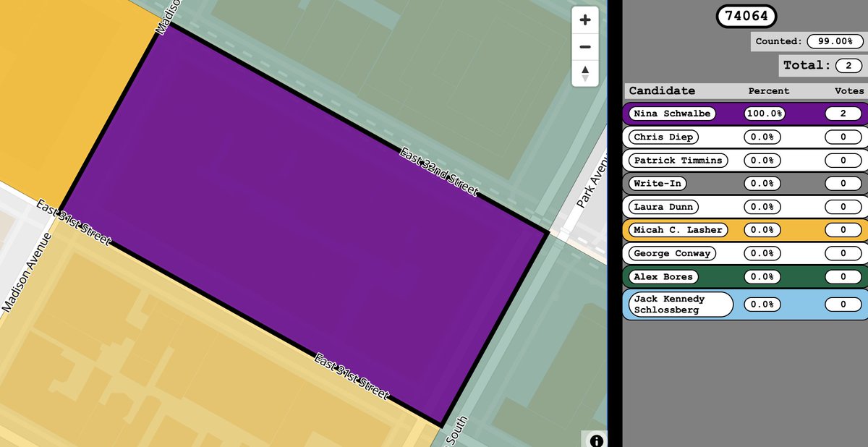Click Patrick Timmins' vote count 0
Image resolution: width=868 pixels, height=447 pixels.
coord(843,160)
